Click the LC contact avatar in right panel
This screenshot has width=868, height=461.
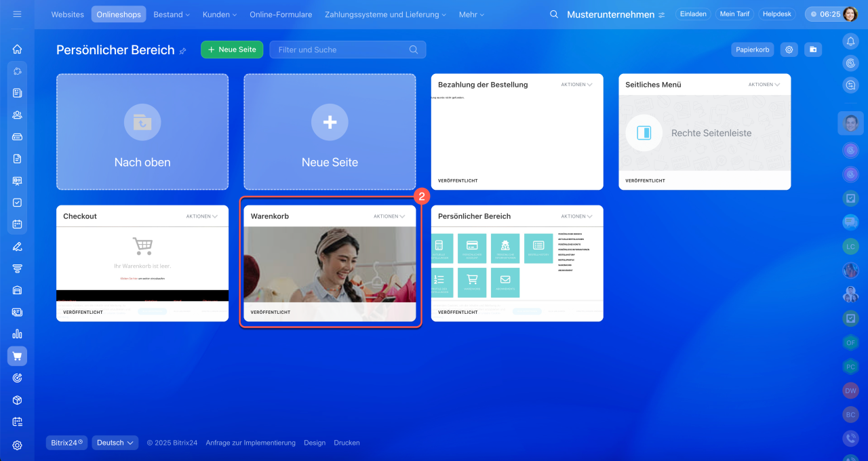pyautogui.click(x=850, y=247)
